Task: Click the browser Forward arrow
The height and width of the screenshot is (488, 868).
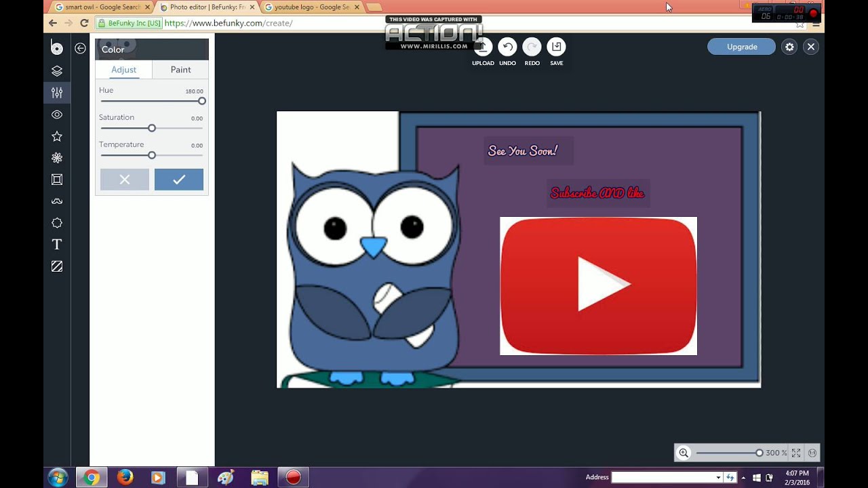Action: (x=68, y=23)
